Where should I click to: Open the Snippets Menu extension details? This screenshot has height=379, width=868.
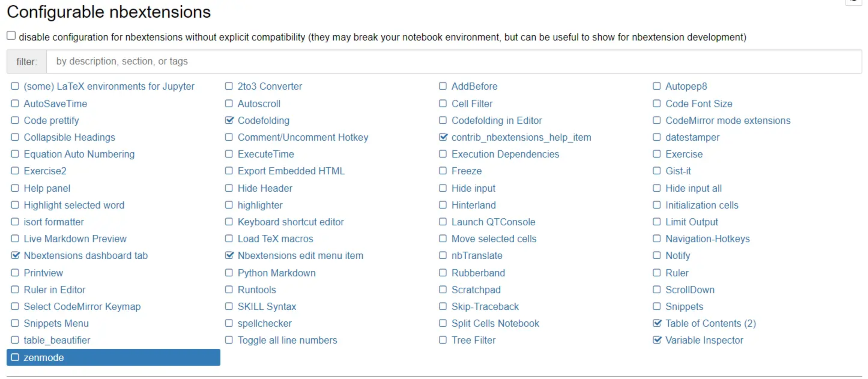click(x=56, y=323)
